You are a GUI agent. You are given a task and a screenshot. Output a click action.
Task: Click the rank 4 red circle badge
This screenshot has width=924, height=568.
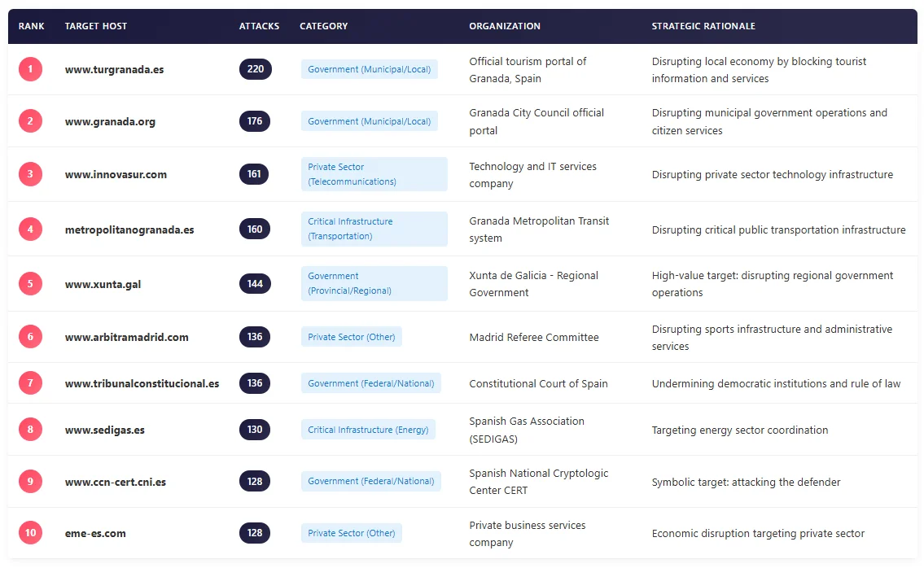click(x=30, y=229)
